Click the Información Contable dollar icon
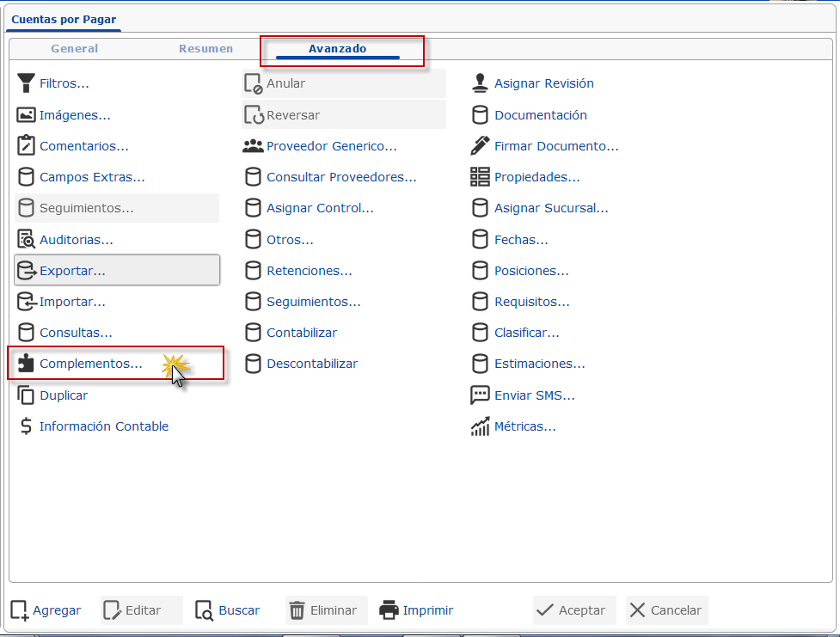The width and height of the screenshot is (840, 637). [26, 426]
